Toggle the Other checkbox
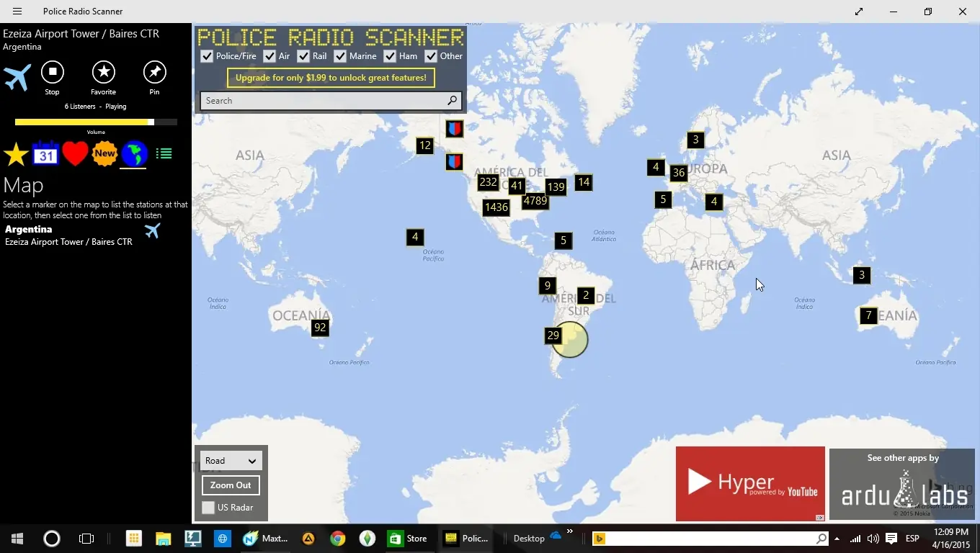 (x=431, y=56)
